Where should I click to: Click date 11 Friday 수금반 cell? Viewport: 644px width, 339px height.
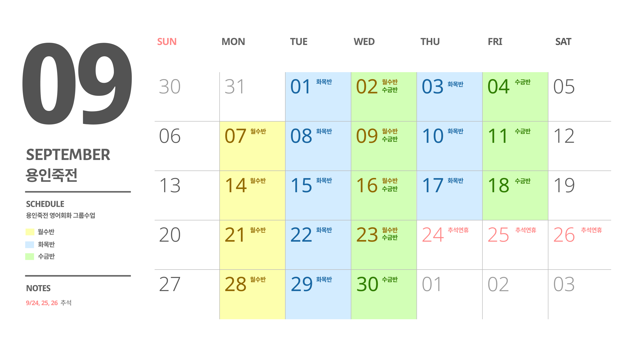pos(515,146)
